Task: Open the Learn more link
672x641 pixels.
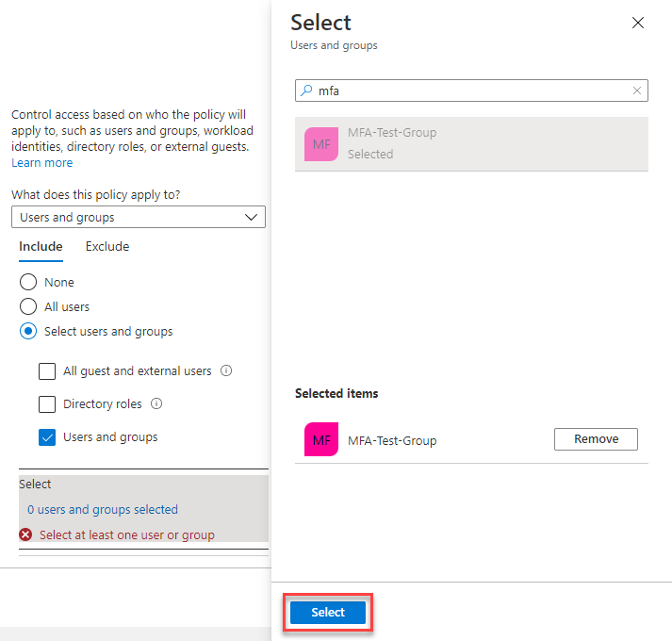Action: pyautogui.click(x=41, y=163)
